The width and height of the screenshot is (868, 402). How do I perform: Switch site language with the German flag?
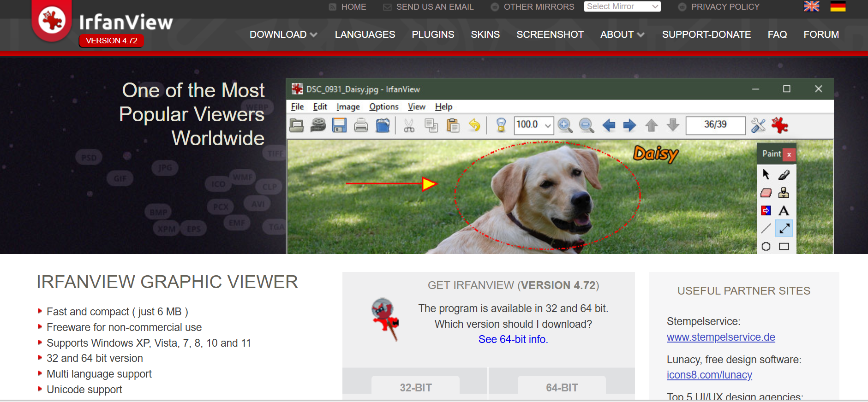coord(838,6)
